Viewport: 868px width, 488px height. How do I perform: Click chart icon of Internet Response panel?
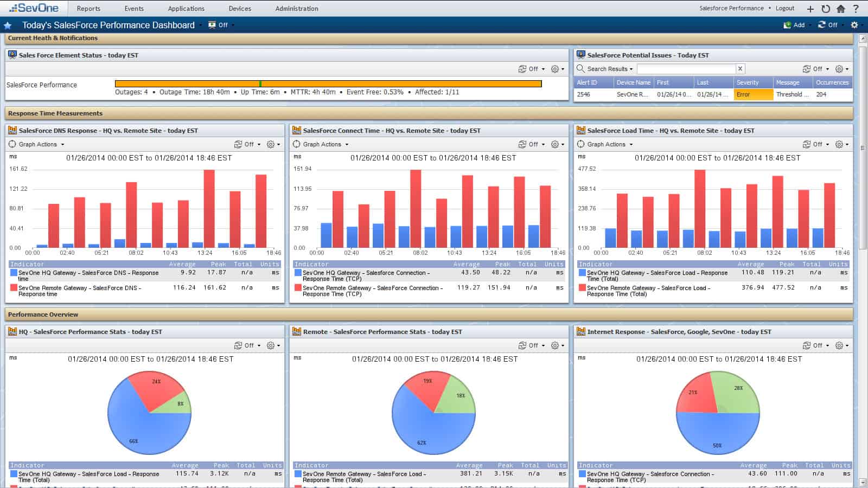click(x=581, y=331)
